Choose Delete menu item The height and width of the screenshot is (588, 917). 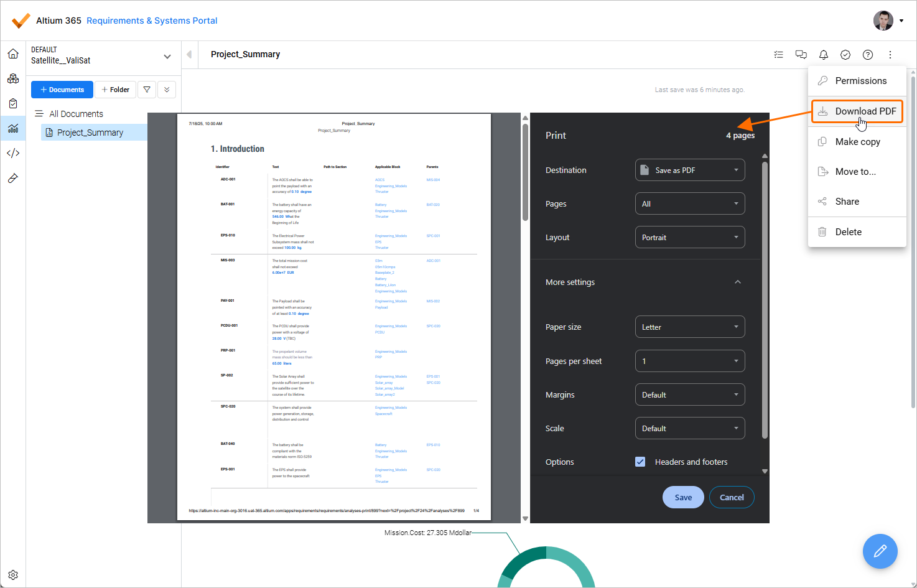tap(857, 232)
